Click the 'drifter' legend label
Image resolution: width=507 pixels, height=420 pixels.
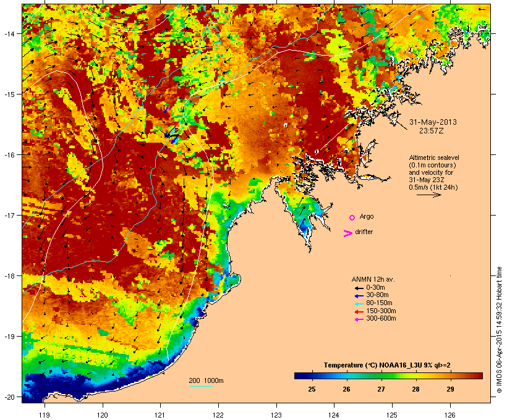pyautogui.click(x=364, y=232)
